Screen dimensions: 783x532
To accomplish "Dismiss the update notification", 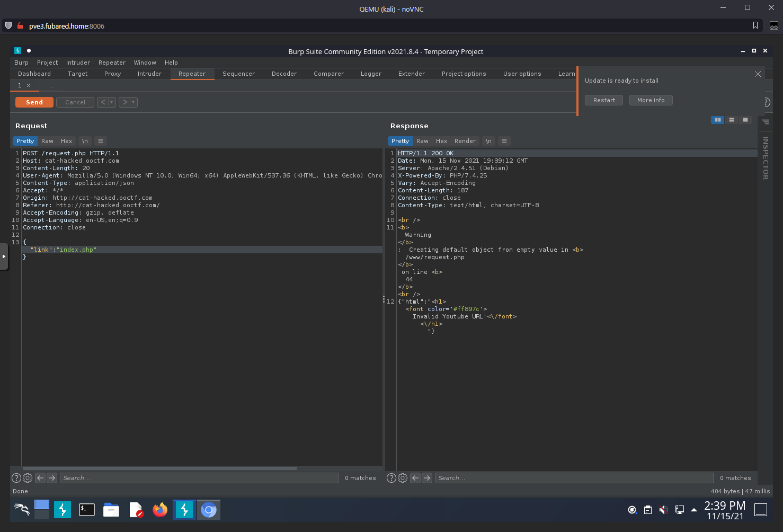I will 758,74.
